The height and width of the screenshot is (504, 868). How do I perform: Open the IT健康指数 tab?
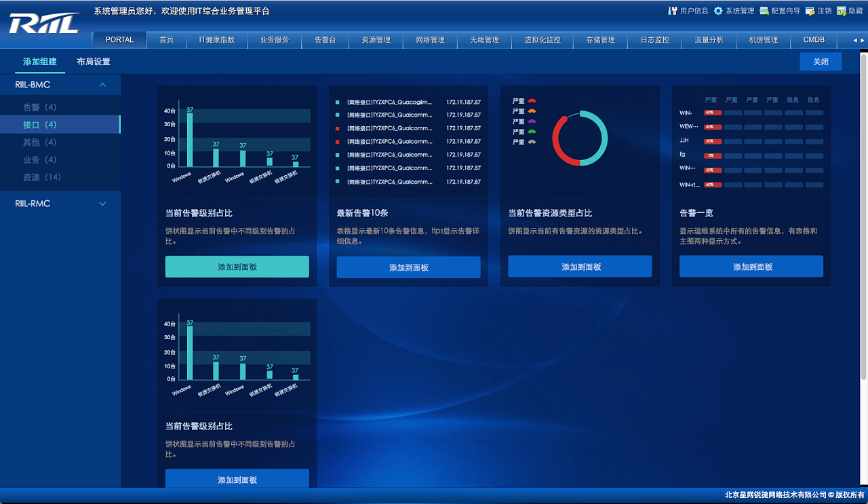point(217,40)
